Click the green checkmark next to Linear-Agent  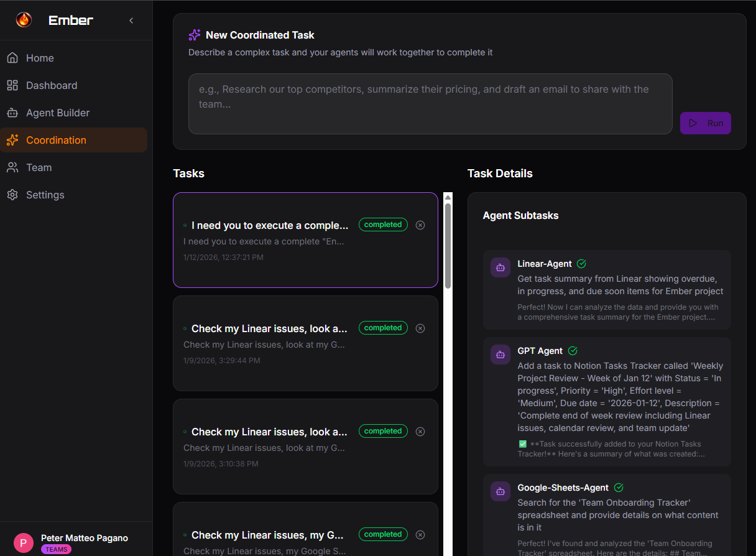tap(581, 264)
